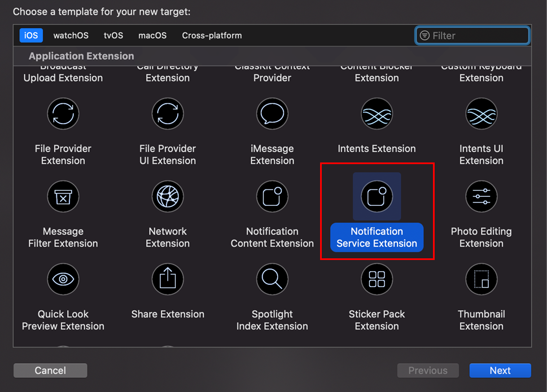
Task: Select the Spotlight Index Extension magnifier icon
Action: [272, 279]
